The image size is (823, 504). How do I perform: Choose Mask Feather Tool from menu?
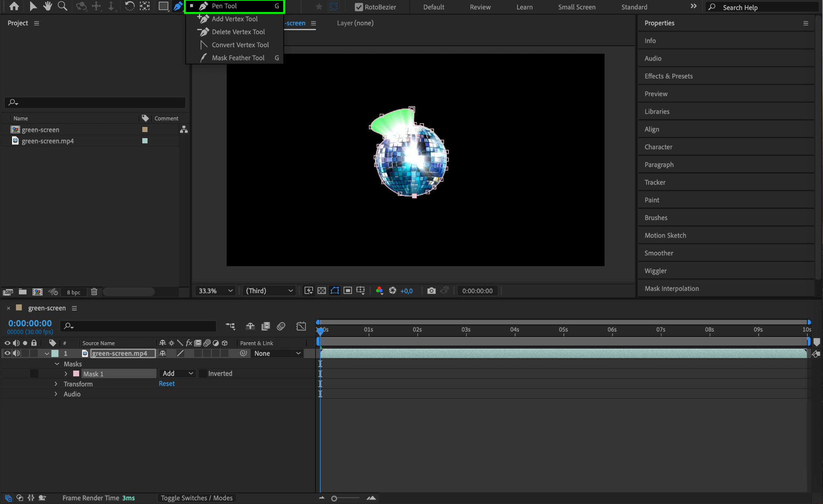tap(238, 58)
